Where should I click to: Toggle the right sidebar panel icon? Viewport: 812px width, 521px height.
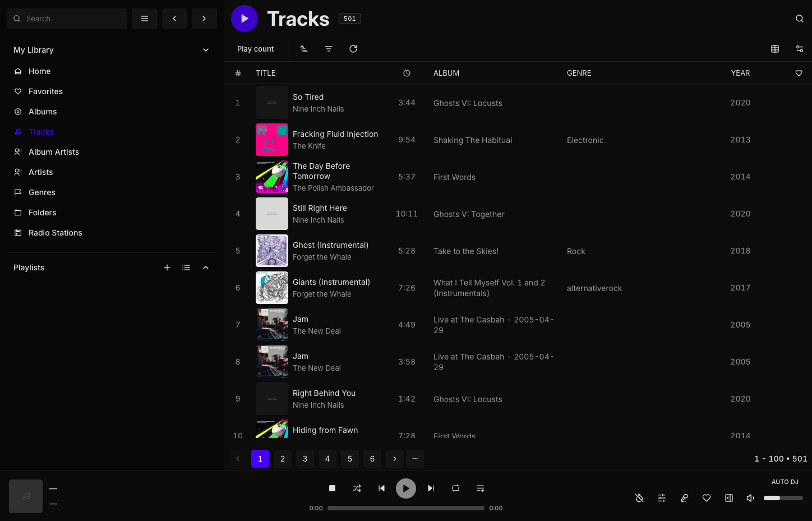(x=729, y=498)
